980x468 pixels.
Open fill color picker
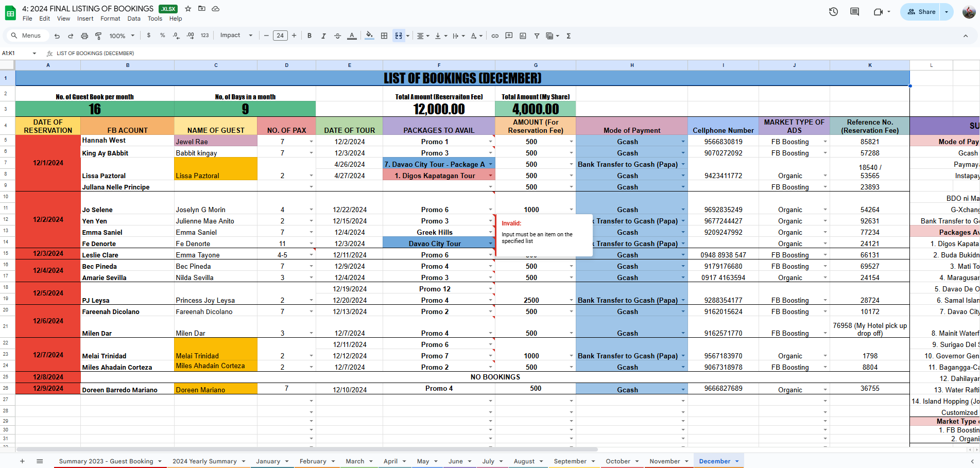pyautogui.click(x=369, y=36)
